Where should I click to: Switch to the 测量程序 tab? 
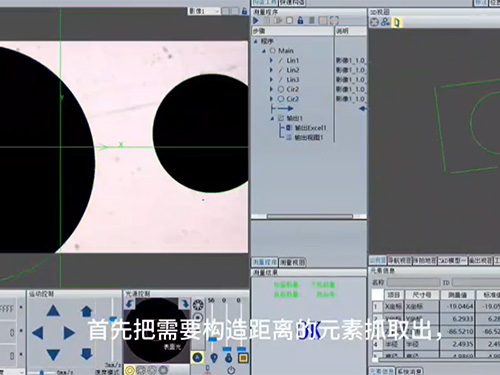[x=264, y=262]
